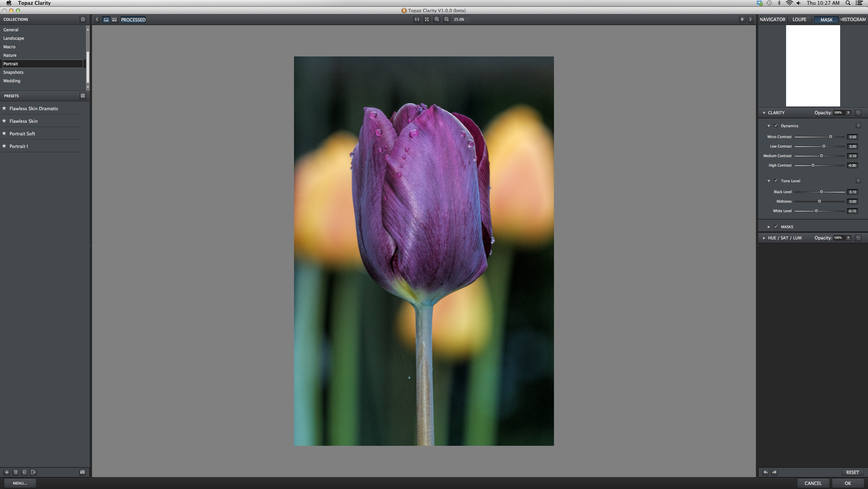Screen dimensions: 868x489
Task: Expand the HUE / SAT / LUM section
Action: [x=764, y=238]
